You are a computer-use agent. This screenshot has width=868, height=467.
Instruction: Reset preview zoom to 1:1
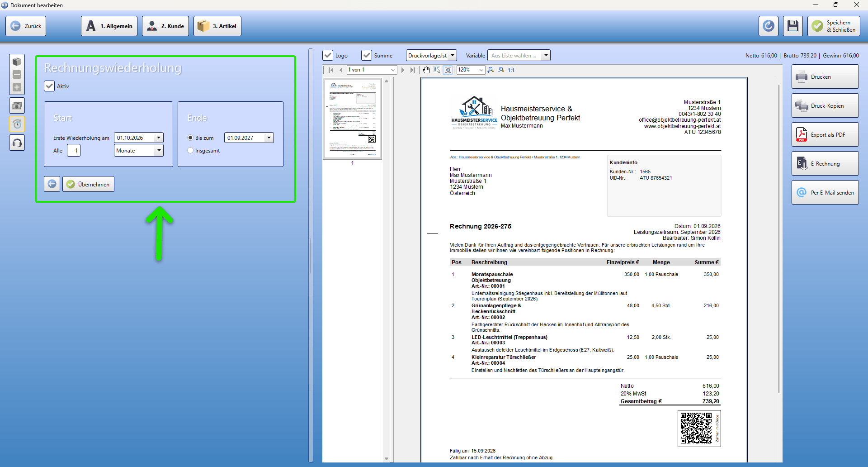click(511, 70)
